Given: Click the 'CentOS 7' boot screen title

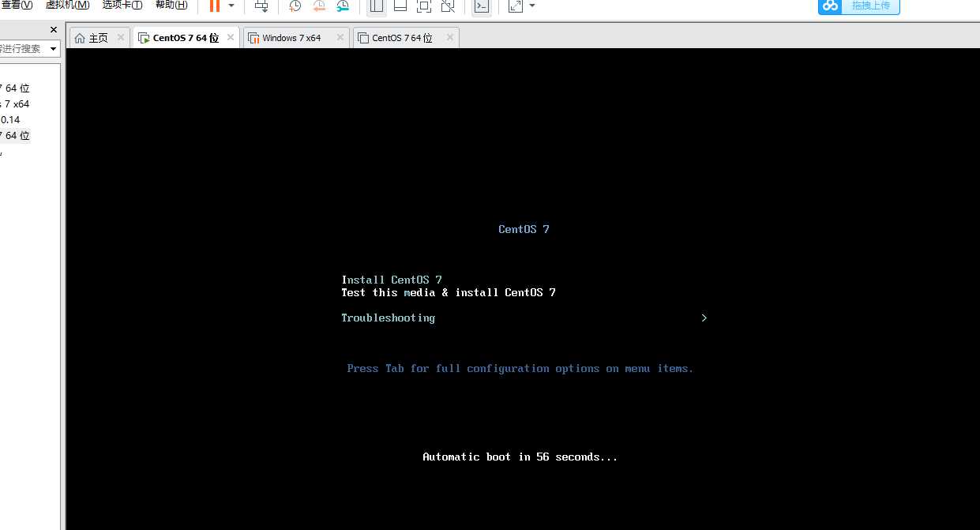Looking at the screenshot, I should pyautogui.click(x=524, y=229).
